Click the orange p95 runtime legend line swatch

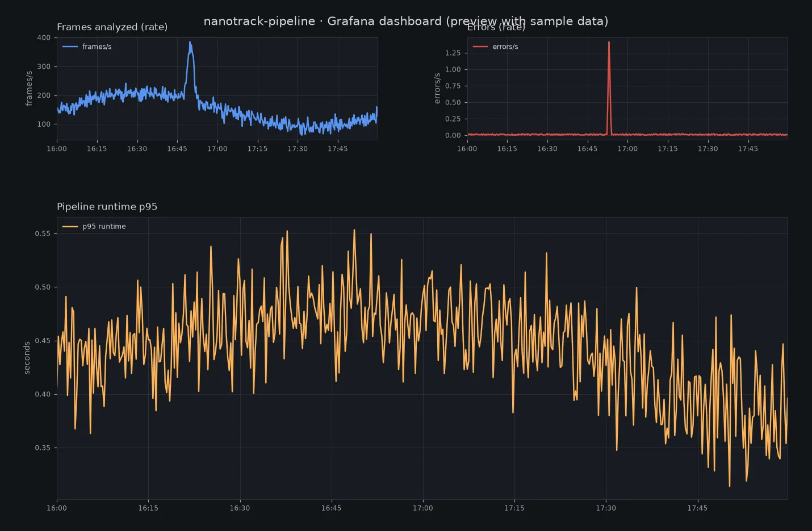pos(70,226)
